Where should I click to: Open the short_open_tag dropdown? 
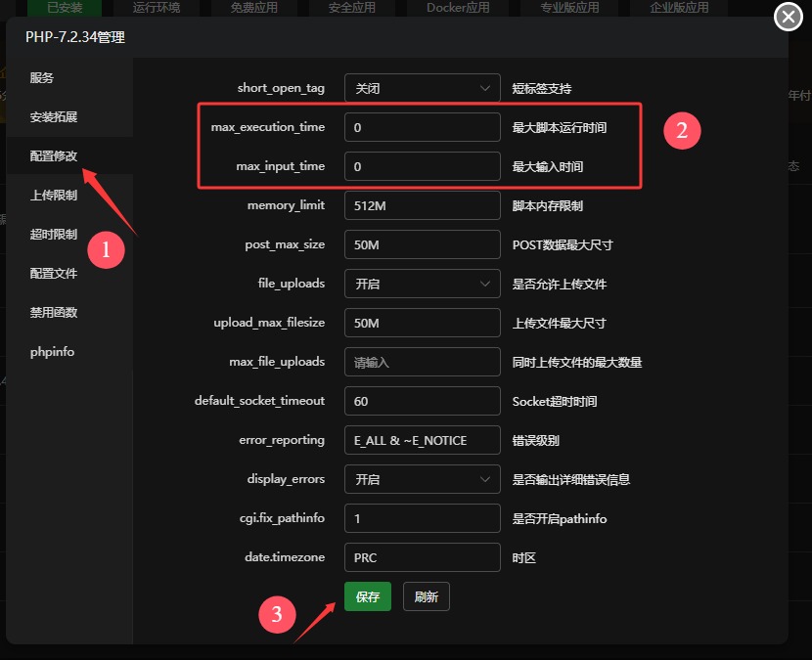422,88
